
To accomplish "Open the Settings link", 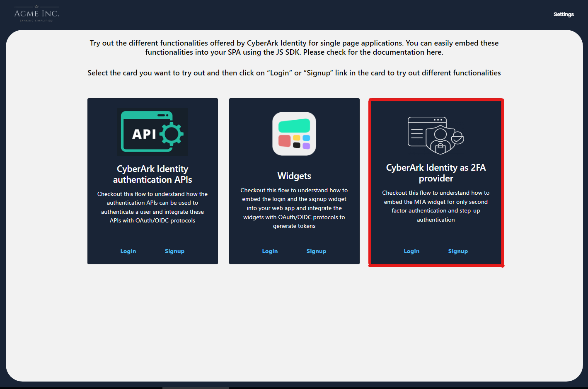I will 564,14.
